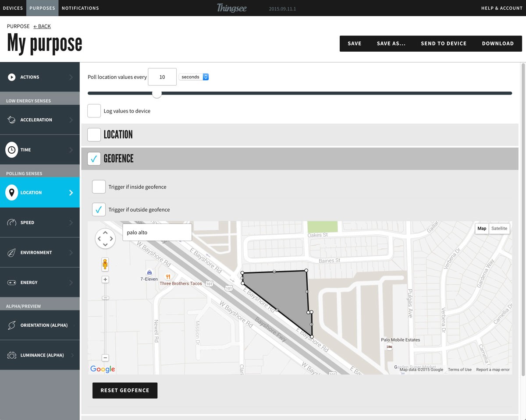Click the Reset Geofence button

125,390
